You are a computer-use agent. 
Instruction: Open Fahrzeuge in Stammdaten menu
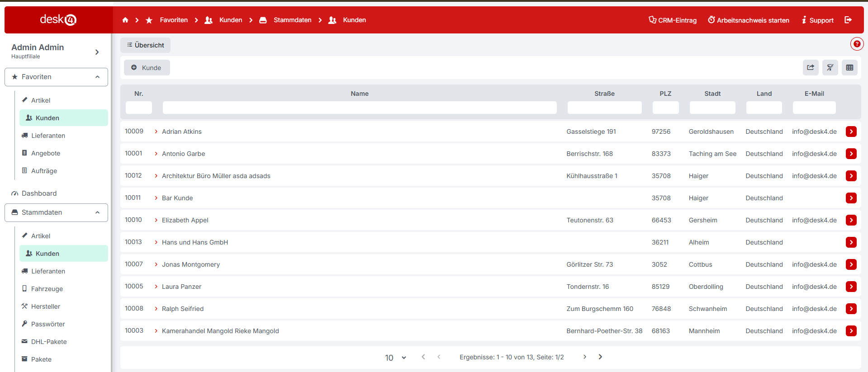point(47,289)
